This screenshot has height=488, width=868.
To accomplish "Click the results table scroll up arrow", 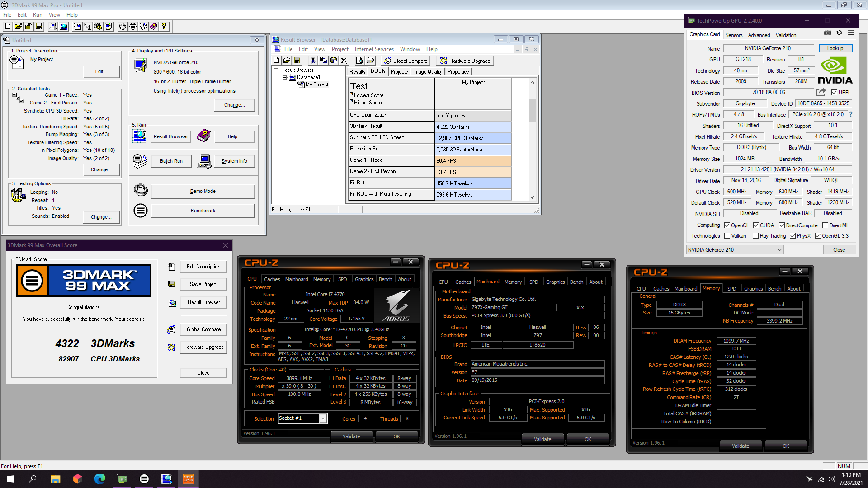I will click(x=532, y=82).
